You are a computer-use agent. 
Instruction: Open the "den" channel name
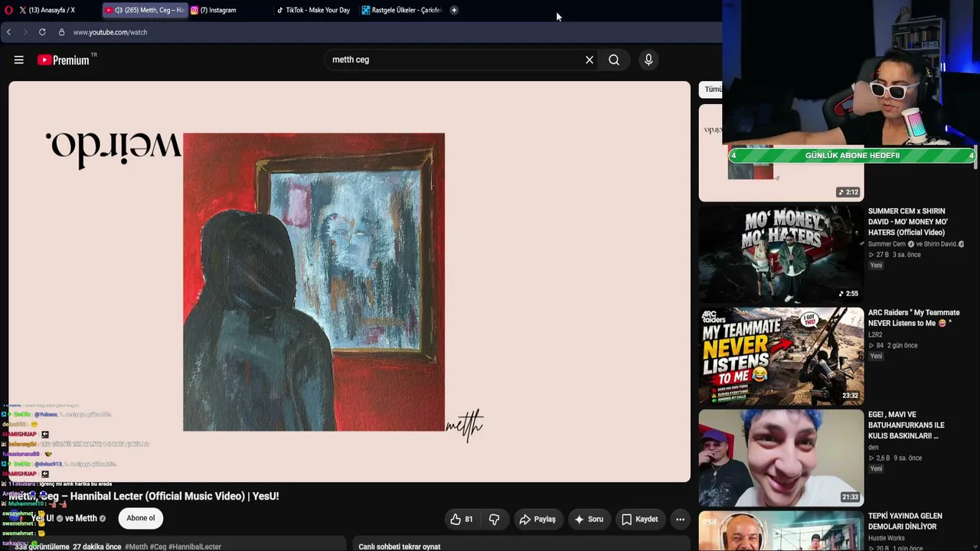873,447
